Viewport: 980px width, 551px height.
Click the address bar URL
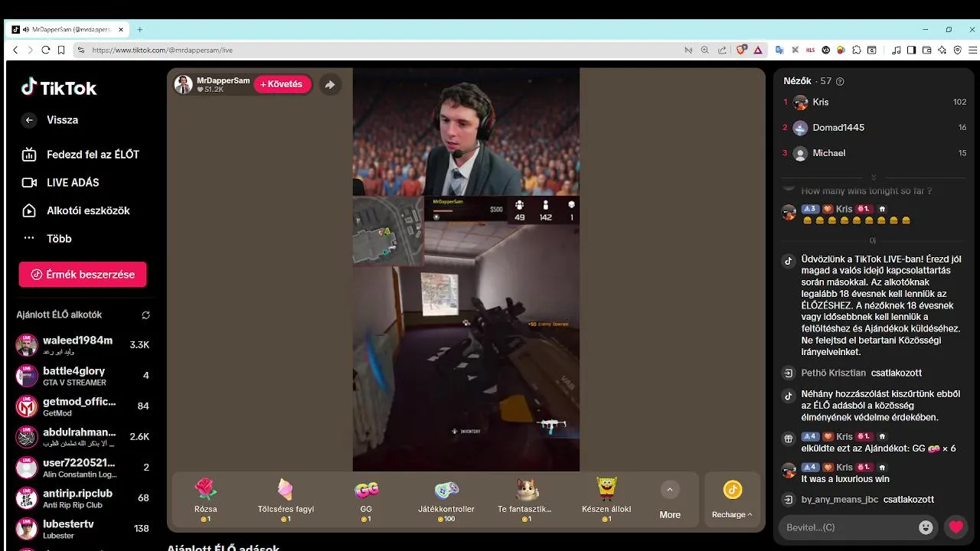coord(162,50)
